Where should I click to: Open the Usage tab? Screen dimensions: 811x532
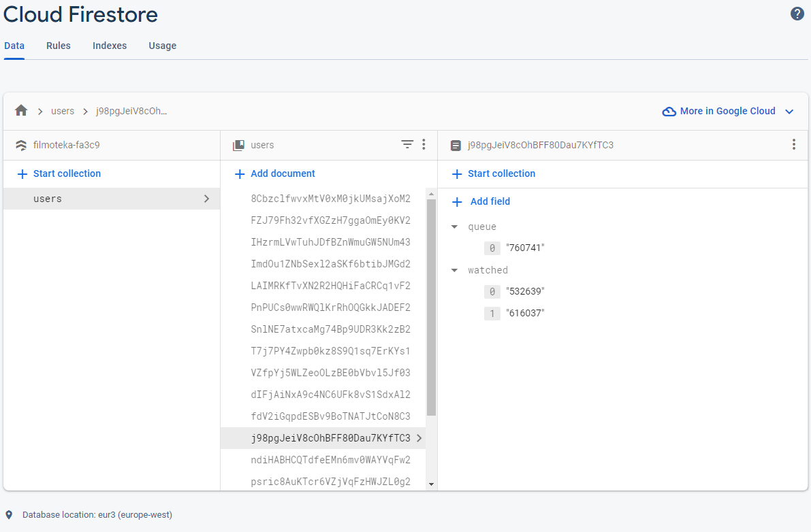(162, 46)
